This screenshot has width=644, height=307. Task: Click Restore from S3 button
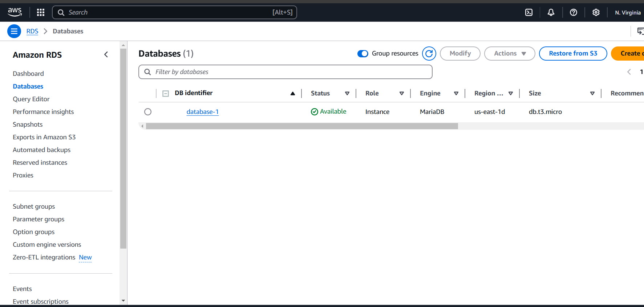pyautogui.click(x=573, y=53)
